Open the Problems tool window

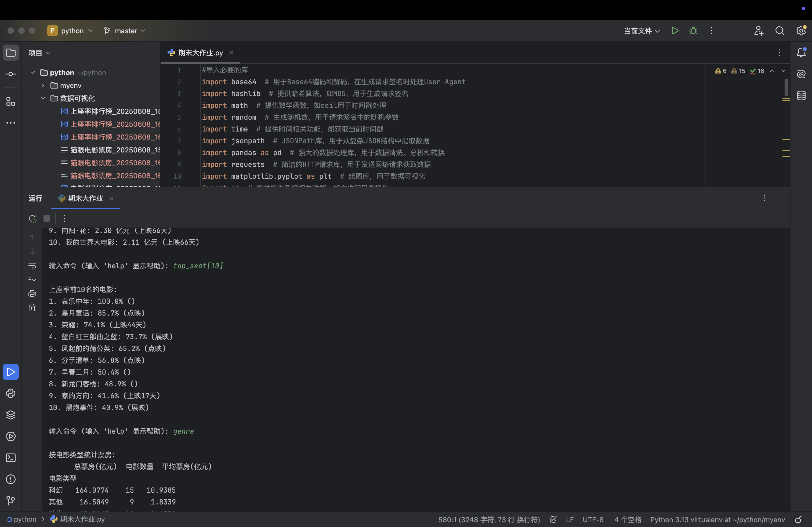(x=10, y=479)
